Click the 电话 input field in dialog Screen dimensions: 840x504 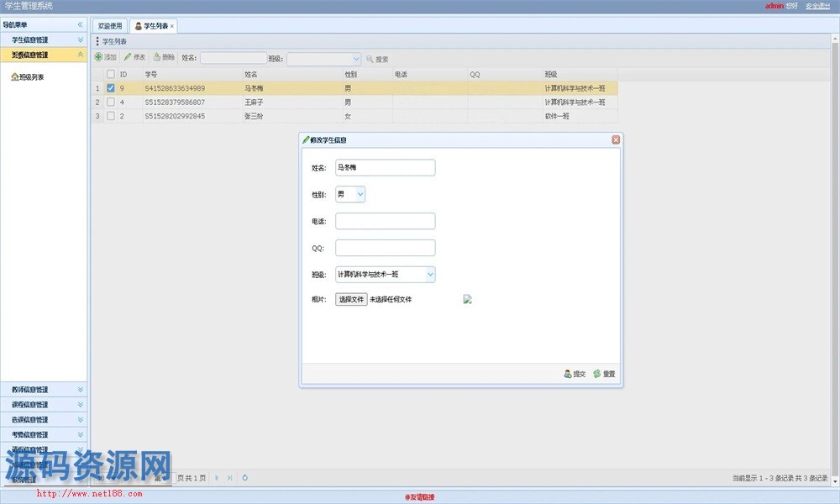pyautogui.click(x=385, y=221)
